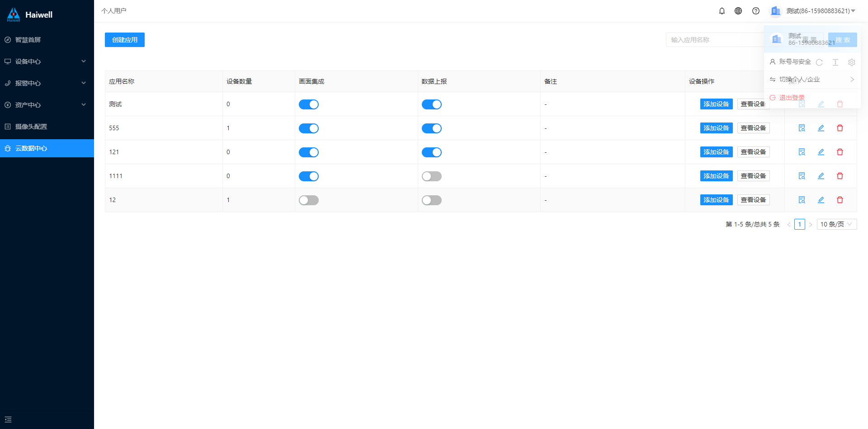This screenshot has height=429, width=868.
Task: Click 添加设备 for app 1111
Action: point(717,176)
